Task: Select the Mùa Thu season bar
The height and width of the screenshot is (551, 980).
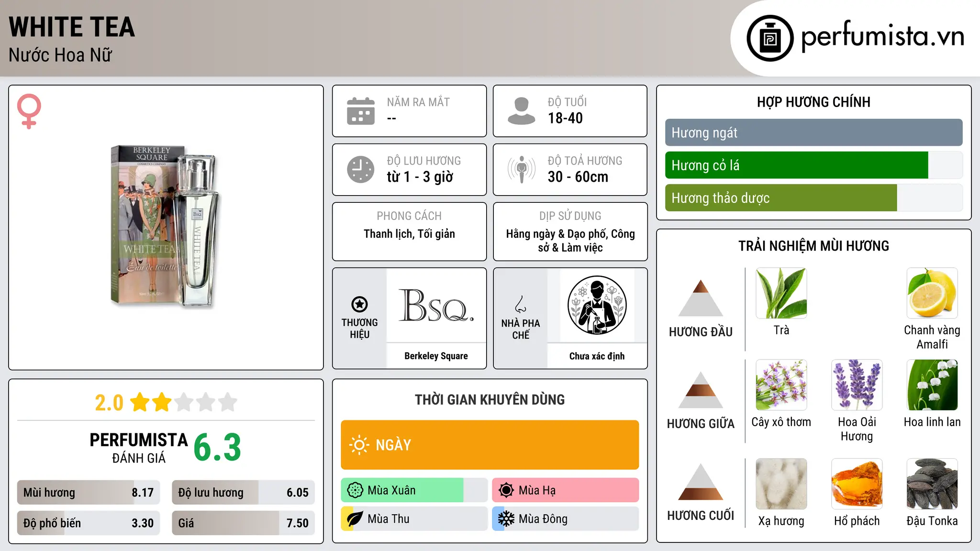Action: (x=414, y=519)
